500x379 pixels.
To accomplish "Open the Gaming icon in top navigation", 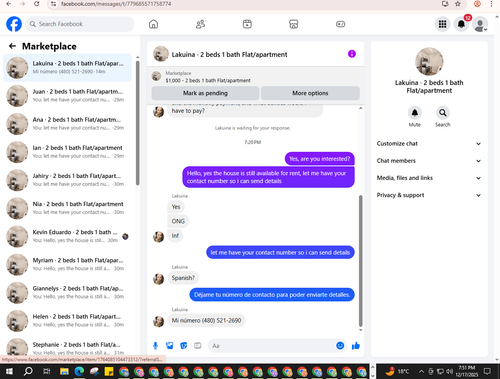I will pos(340,24).
